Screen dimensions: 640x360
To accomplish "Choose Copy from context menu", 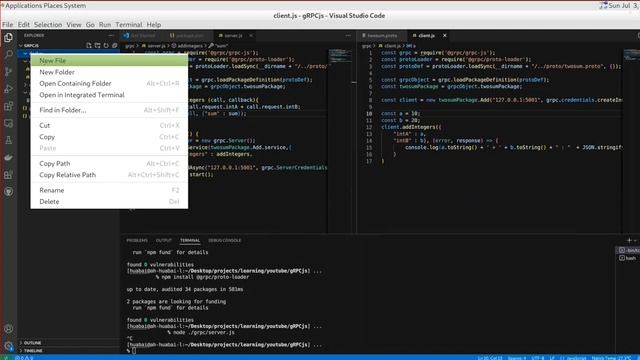I will pos(109,137).
